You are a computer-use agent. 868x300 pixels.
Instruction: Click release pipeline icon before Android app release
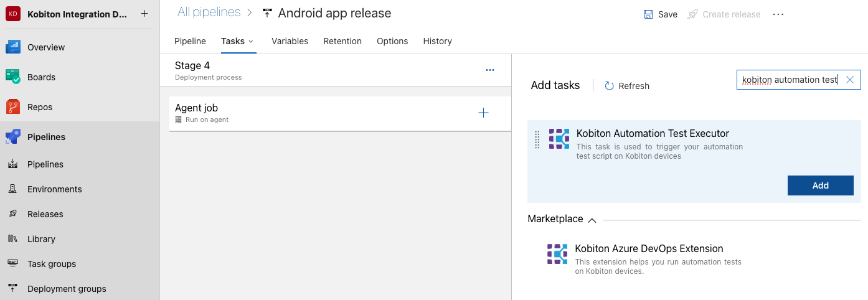pyautogui.click(x=268, y=13)
